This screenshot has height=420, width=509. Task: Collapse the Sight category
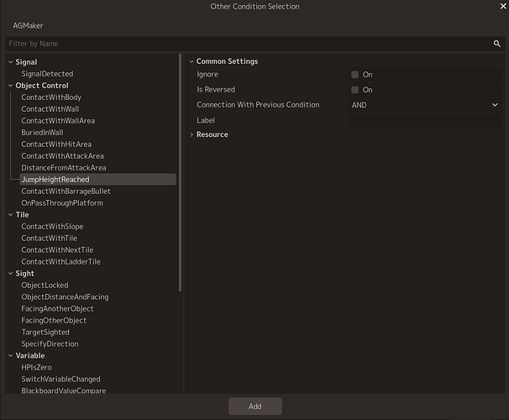point(11,273)
